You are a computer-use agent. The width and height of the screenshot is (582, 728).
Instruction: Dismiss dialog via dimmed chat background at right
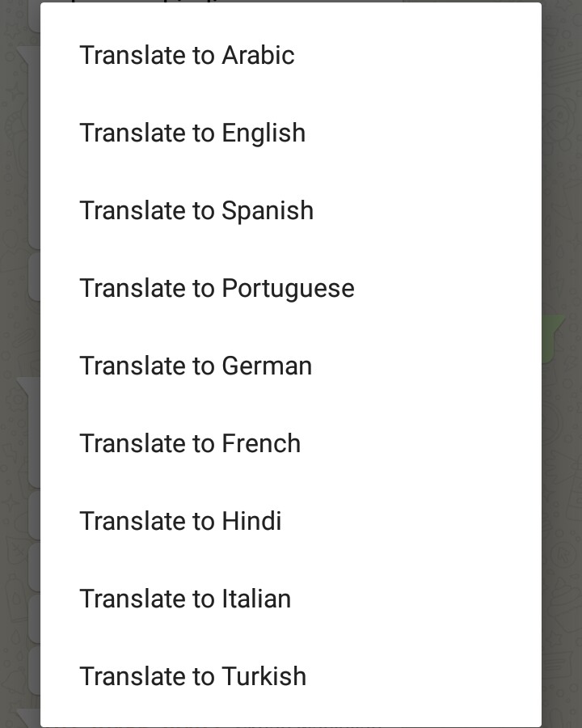click(562, 362)
